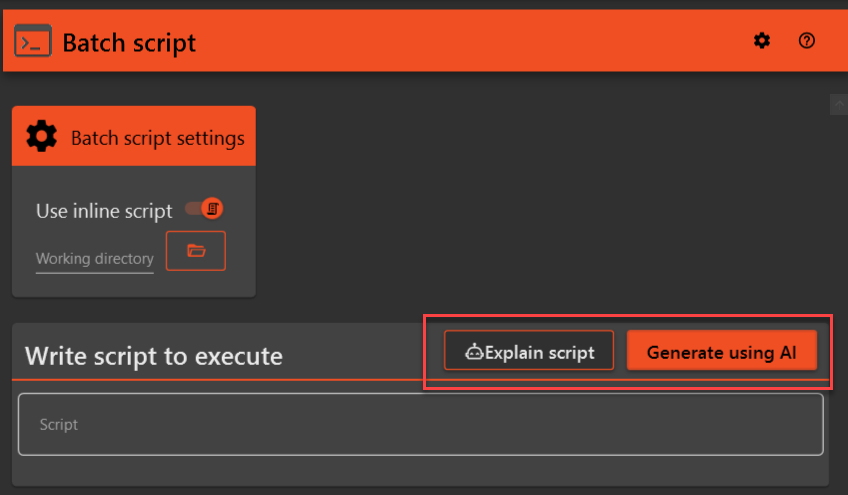Focus the Working directory field
This screenshot has height=495, width=848.
tap(95, 259)
